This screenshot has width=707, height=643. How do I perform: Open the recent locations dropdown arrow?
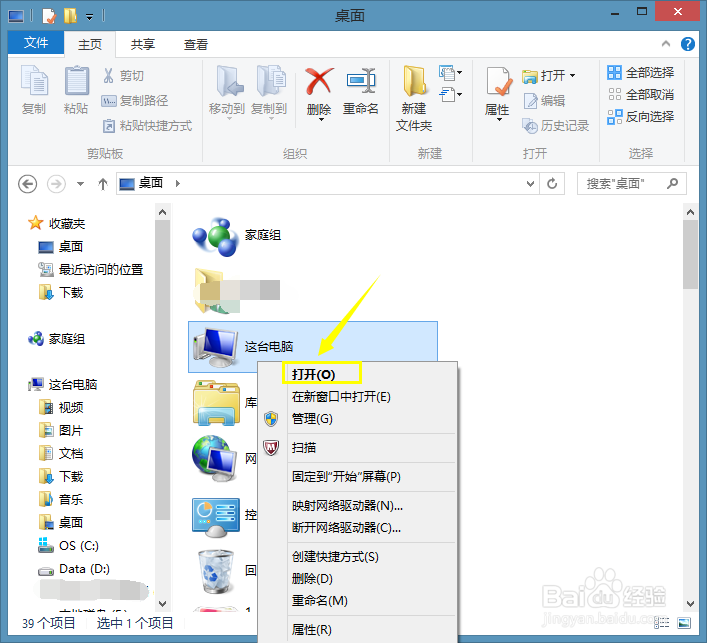click(80, 184)
